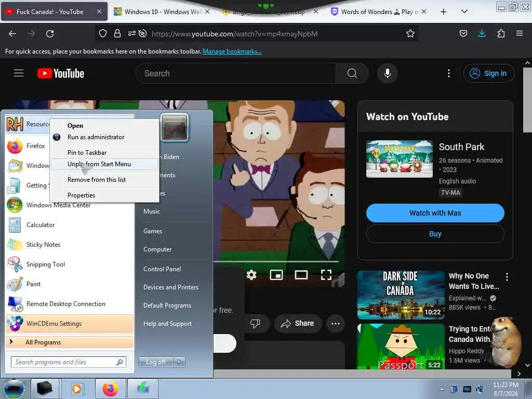Choose Run as administrator

[x=104, y=137]
